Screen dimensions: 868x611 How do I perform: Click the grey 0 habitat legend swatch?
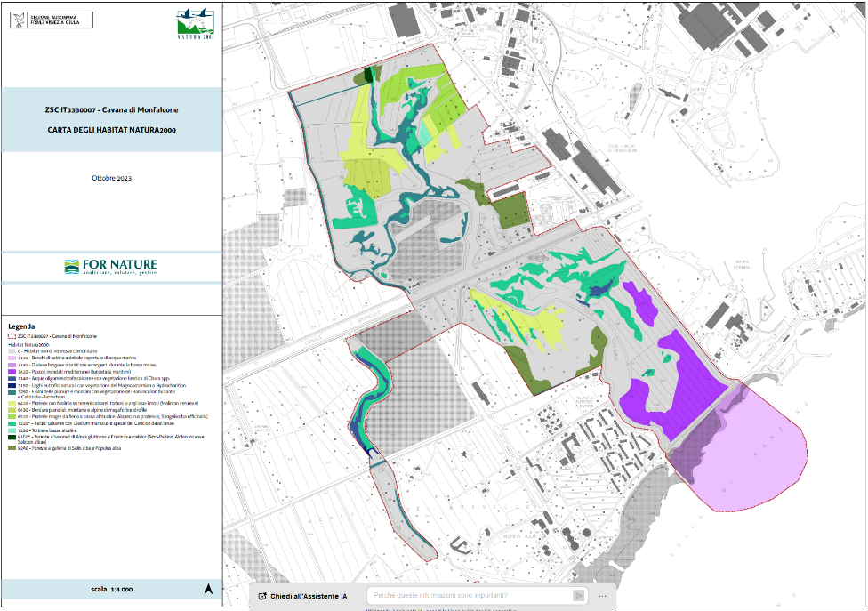tap(12, 351)
